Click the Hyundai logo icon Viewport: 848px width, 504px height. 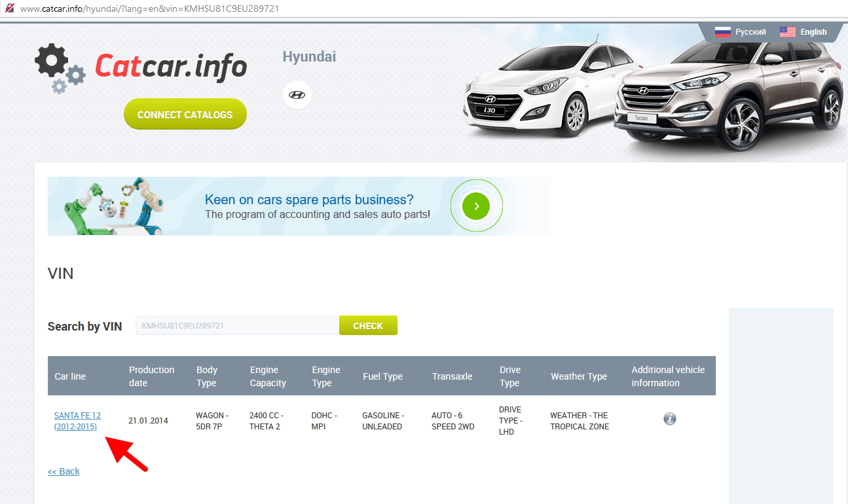tap(297, 95)
